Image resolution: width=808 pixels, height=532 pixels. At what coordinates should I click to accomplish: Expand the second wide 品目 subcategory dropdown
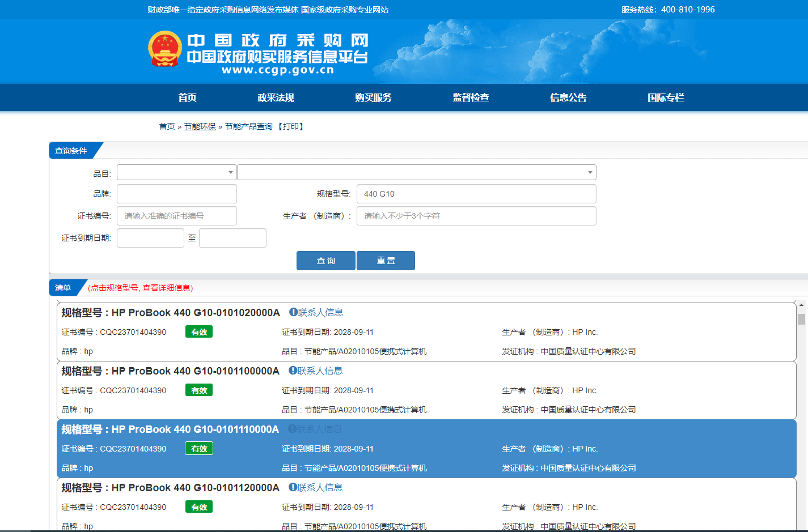416,172
